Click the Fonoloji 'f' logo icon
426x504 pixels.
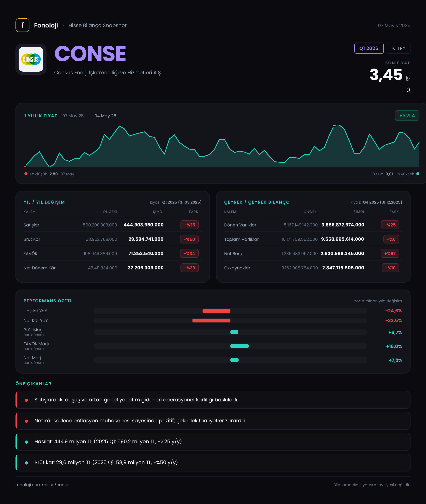click(22, 25)
